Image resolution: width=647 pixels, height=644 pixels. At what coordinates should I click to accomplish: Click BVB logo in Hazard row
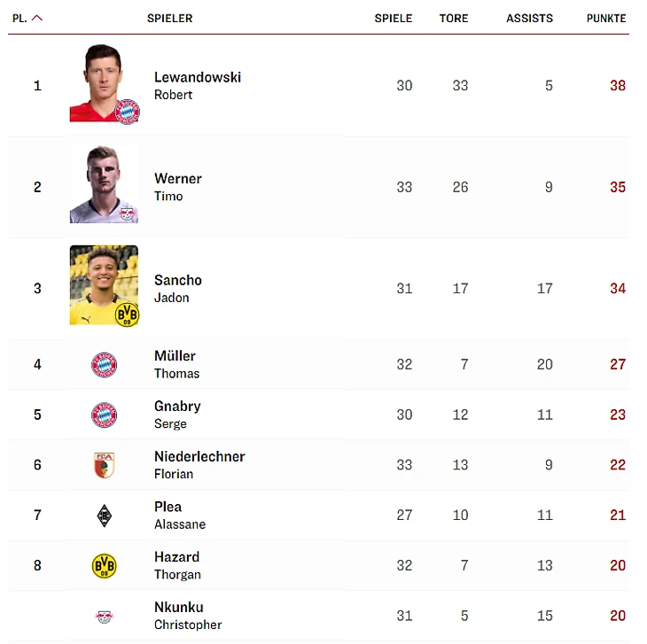[105, 566]
